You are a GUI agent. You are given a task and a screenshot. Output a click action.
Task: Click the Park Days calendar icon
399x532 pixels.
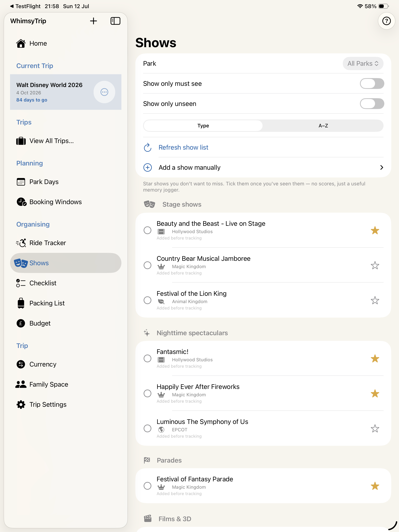coord(21,182)
